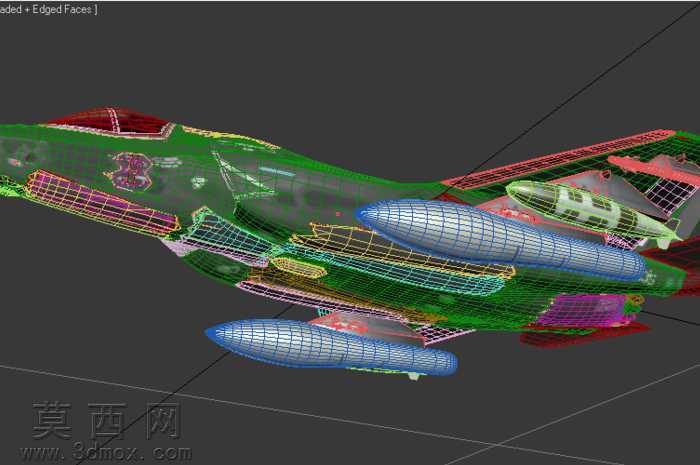This screenshot has height=465, width=700.
Task: Open the Shaded + Edged Faces viewport menu
Action: tap(47, 9)
